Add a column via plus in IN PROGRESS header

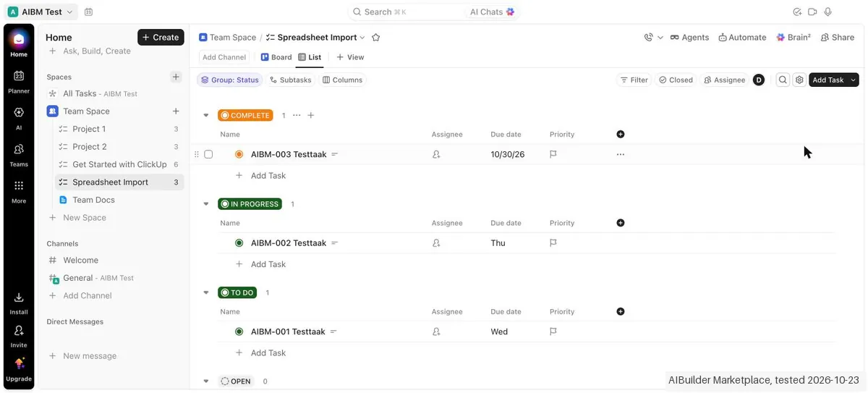tap(621, 223)
